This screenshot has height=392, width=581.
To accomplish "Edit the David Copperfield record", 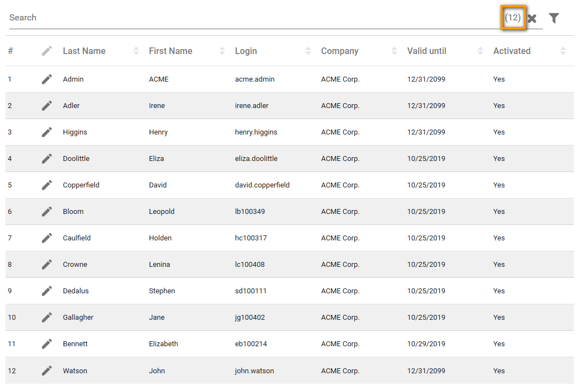I will (47, 185).
